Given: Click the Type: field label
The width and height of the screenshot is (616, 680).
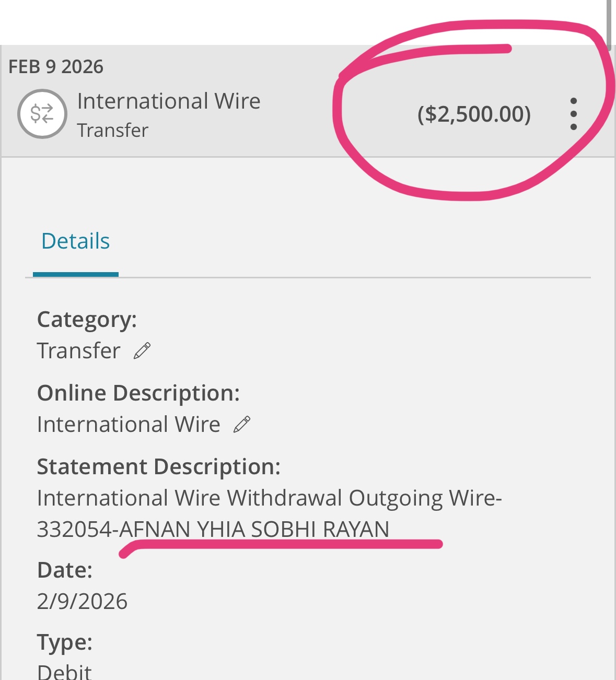Looking at the screenshot, I should coord(65,642).
